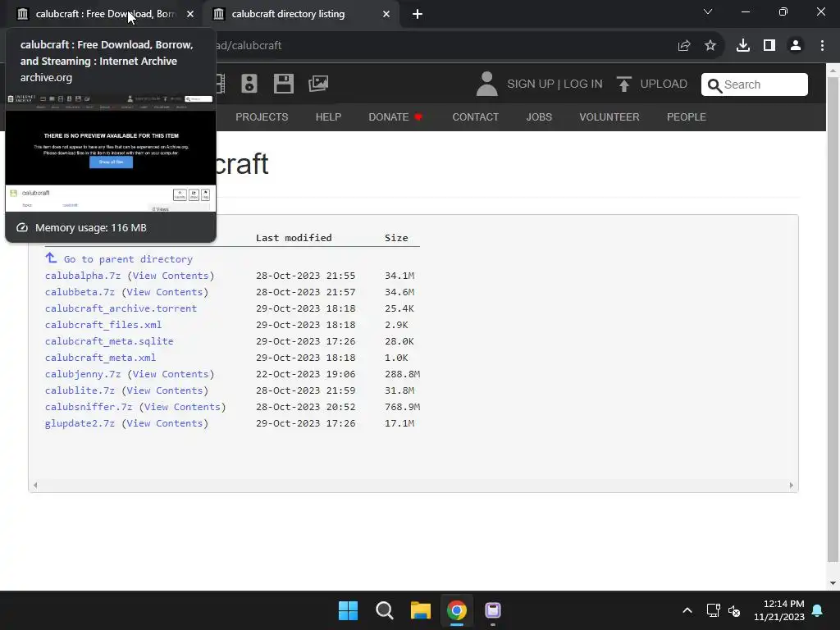The width and height of the screenshot is (840, 630).
Task: Click the Last modified column header
Action: pos(294,238)
